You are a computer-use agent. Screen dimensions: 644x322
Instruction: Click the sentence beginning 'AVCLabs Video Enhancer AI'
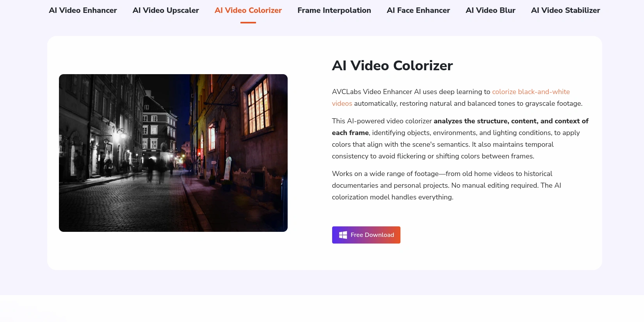pyautogui.click(x=411, y=92)
